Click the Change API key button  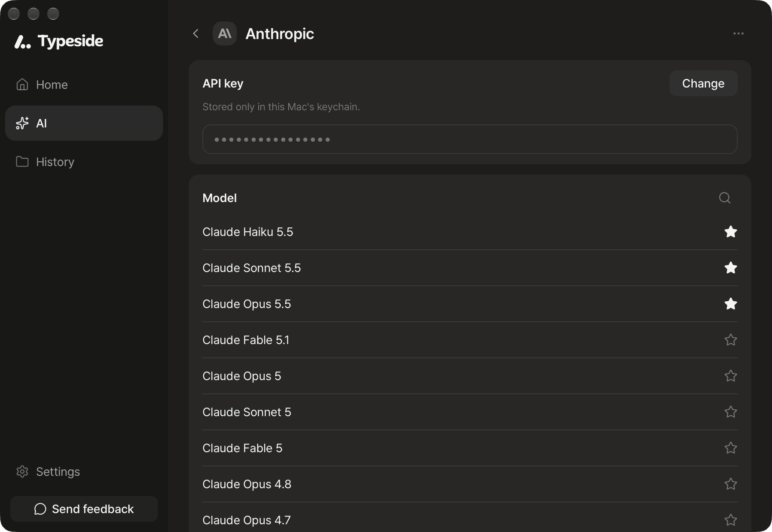[x=703, y=83]
